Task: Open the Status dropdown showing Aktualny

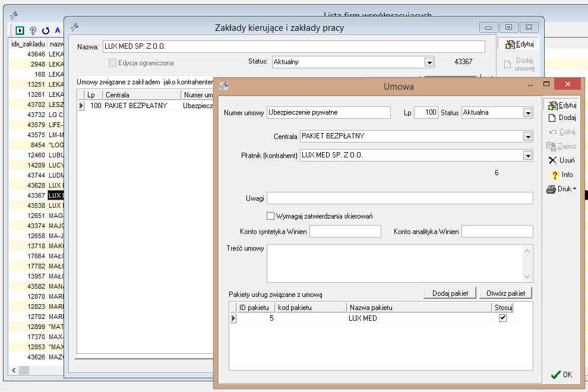Action: point(429,62)
